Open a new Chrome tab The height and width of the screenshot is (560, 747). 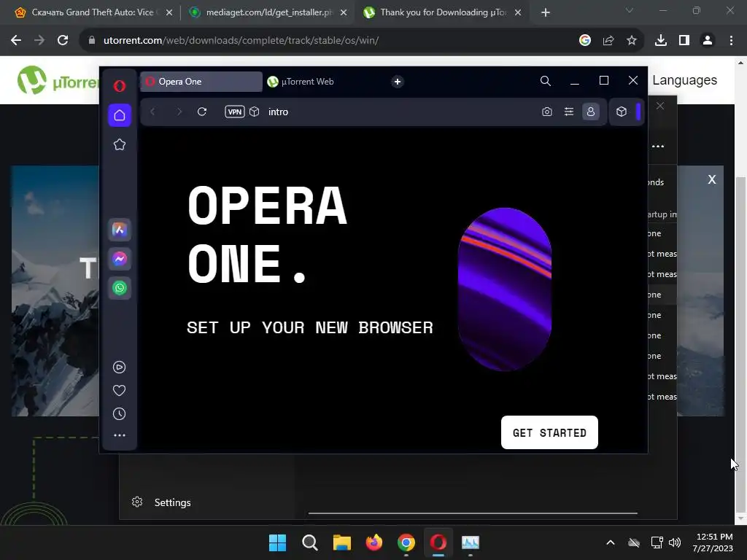[546, 12]
